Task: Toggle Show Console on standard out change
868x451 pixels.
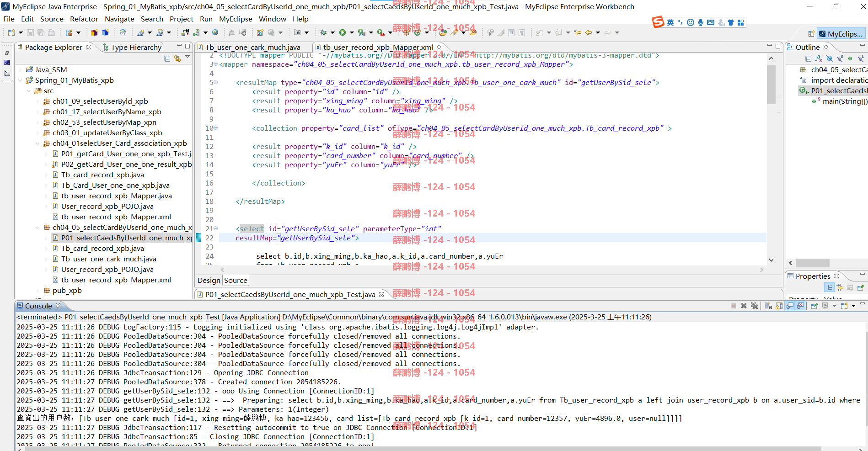Action: (x=790, y=306)
